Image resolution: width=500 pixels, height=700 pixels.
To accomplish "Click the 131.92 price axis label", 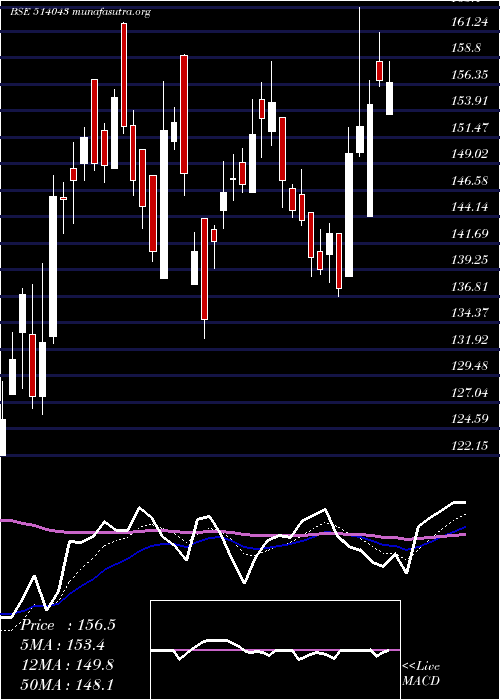I will (x=470, y=340).
